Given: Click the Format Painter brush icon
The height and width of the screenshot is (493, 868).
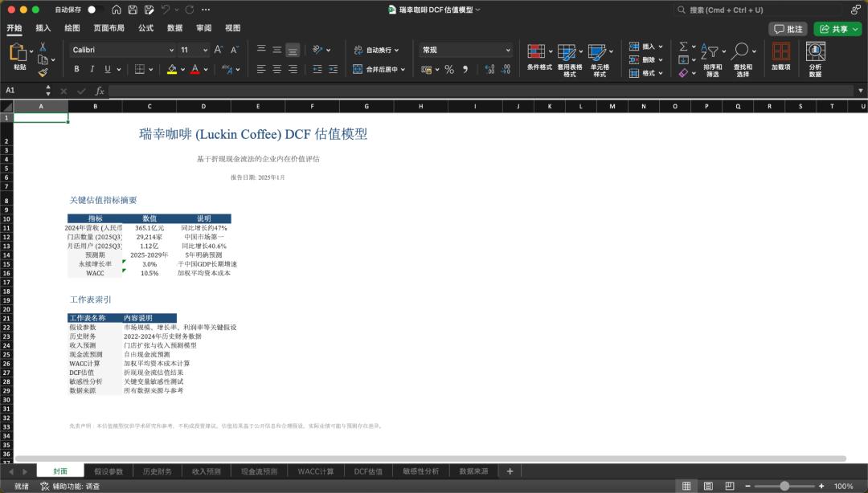Looking at the screenshot, I should [x=43, y=72].
